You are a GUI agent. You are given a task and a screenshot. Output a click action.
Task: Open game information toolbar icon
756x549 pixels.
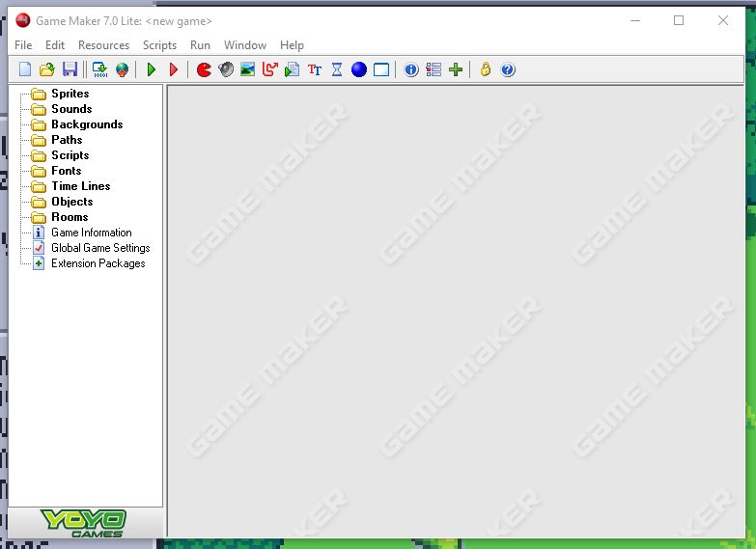point(411,69)
